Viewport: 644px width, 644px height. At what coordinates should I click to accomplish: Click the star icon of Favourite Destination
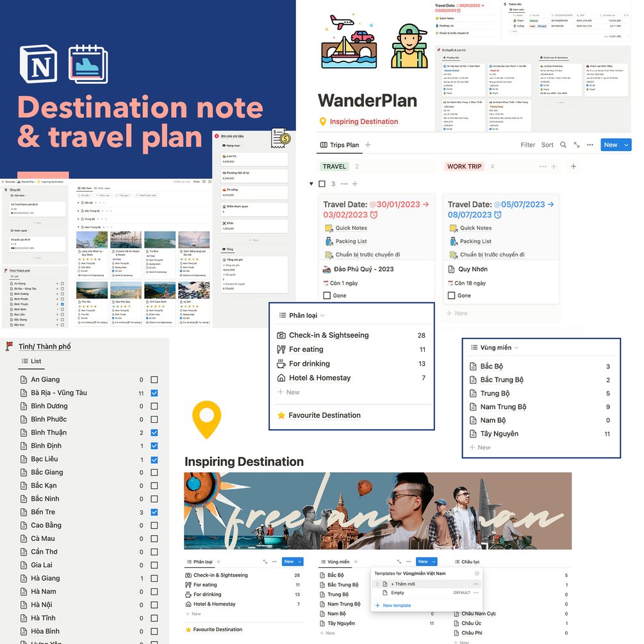pyautogui.click(x=281, y=415)
